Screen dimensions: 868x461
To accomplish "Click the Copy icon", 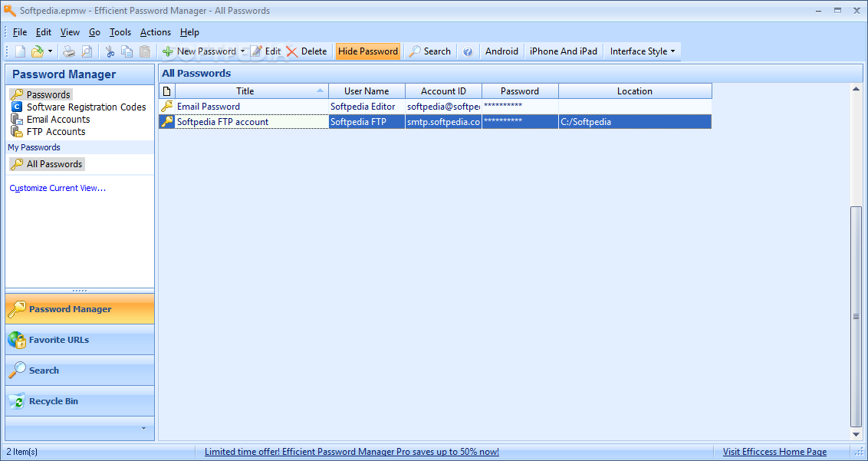I will [x=127, y=51].
